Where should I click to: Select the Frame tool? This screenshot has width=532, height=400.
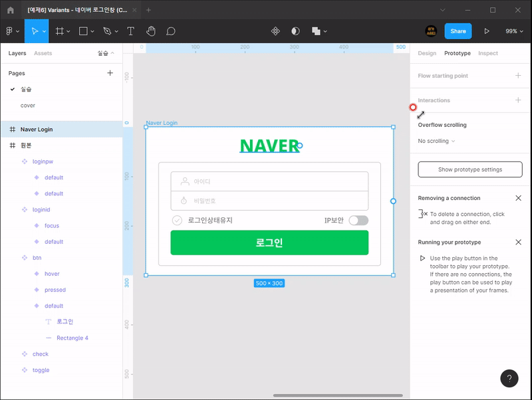tap(60, 31)
